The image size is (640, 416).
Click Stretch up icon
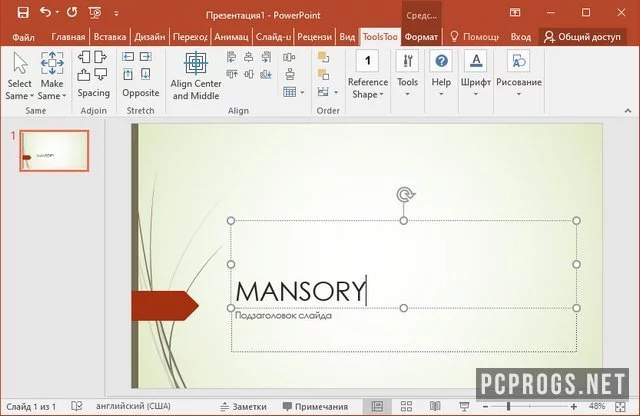pos(128,74)
